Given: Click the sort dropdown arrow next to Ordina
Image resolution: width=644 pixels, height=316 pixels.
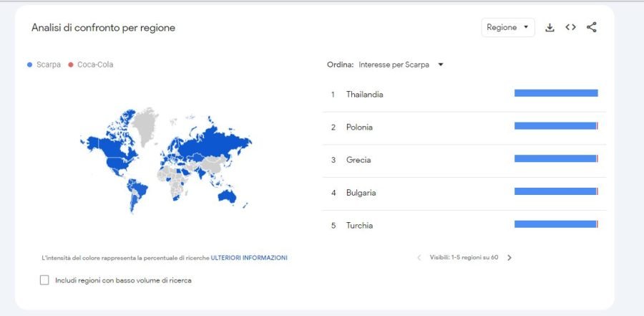Looking at the screenshot, I should click(441, 64).
